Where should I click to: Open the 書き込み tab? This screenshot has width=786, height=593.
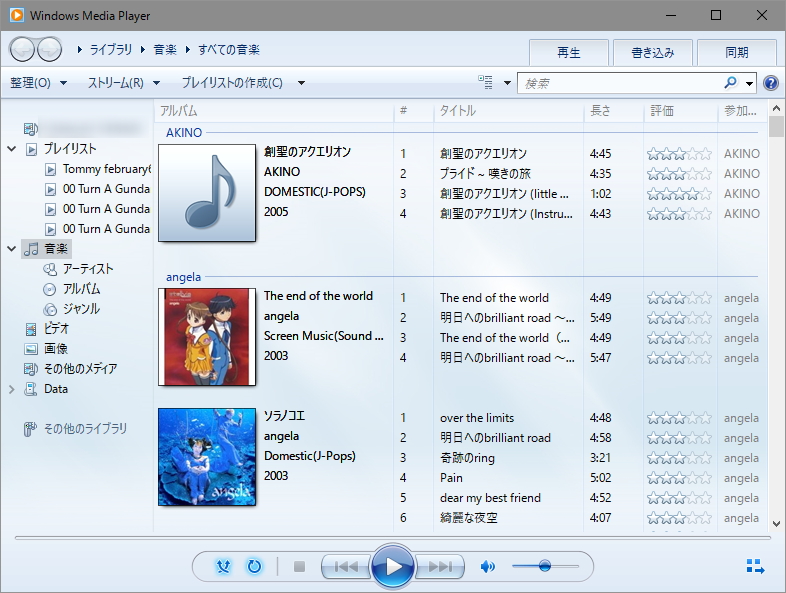click(653, 53)
